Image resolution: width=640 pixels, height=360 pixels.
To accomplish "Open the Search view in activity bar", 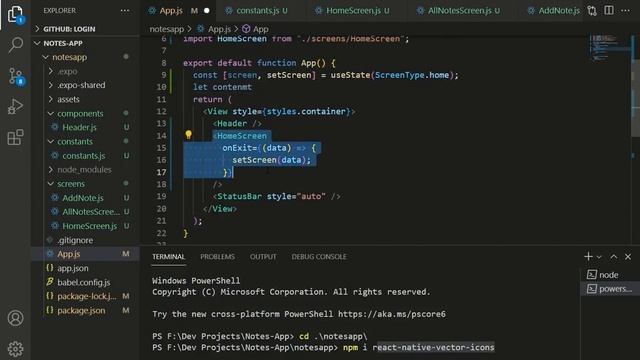I will pos(16,44).
